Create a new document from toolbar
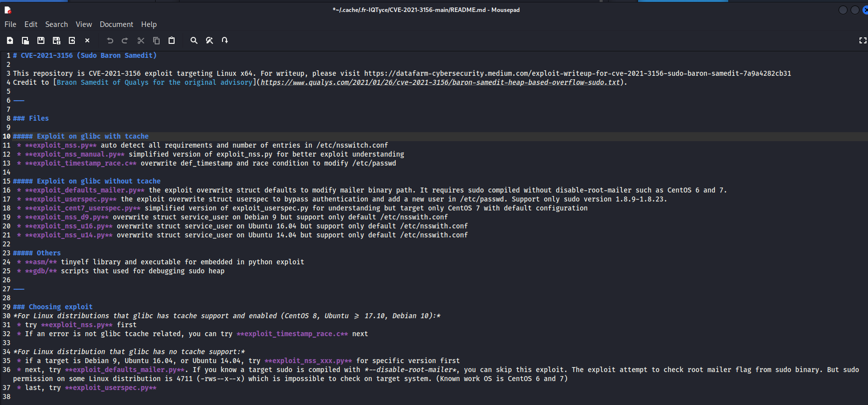The image size is (868, 405). [x=10, y=40]
